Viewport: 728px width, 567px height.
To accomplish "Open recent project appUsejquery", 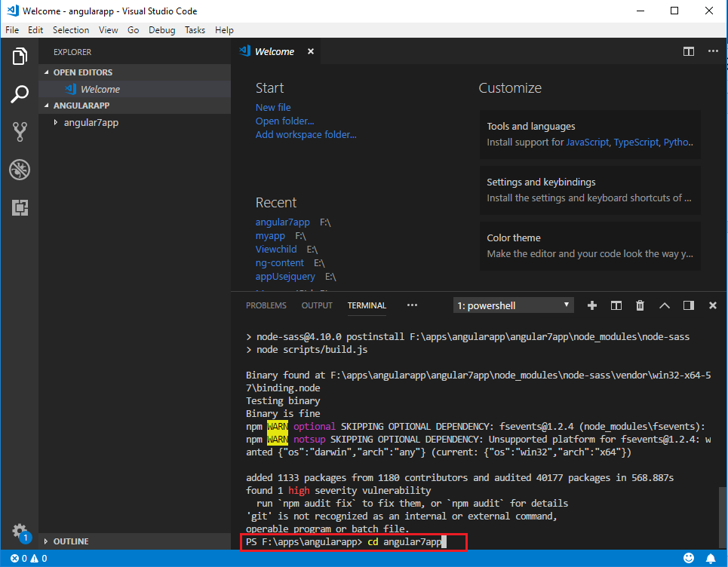I will point(285,277).
